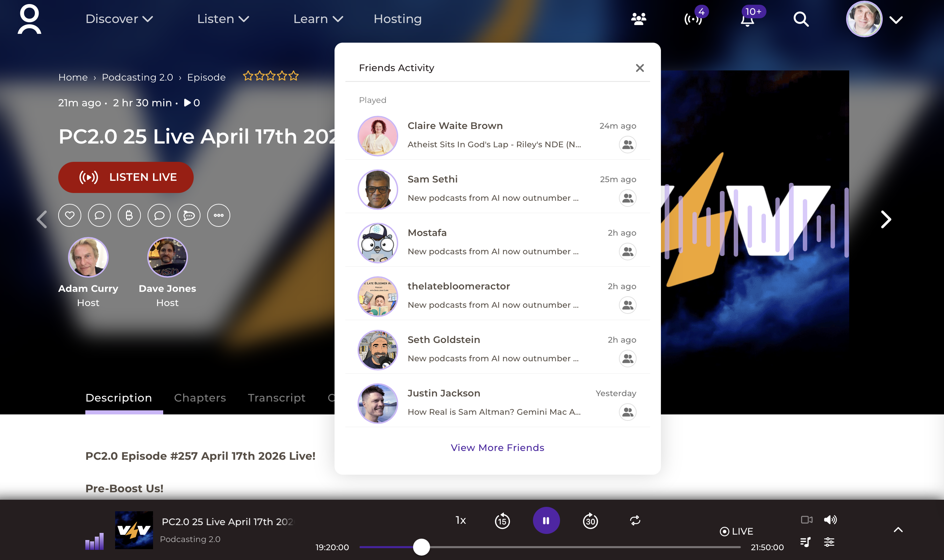Change playback speed from 1x
This screenshot has height=560, width=944.
461,520
